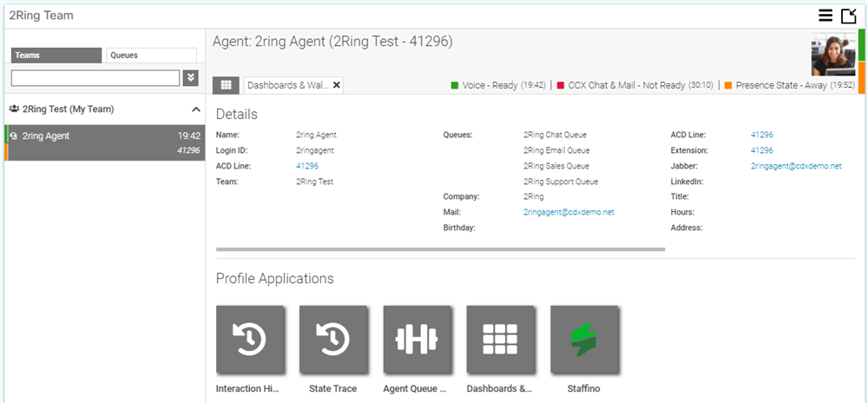
Task: Select the 2ring Agent row in team list
Action: [105, 142]
